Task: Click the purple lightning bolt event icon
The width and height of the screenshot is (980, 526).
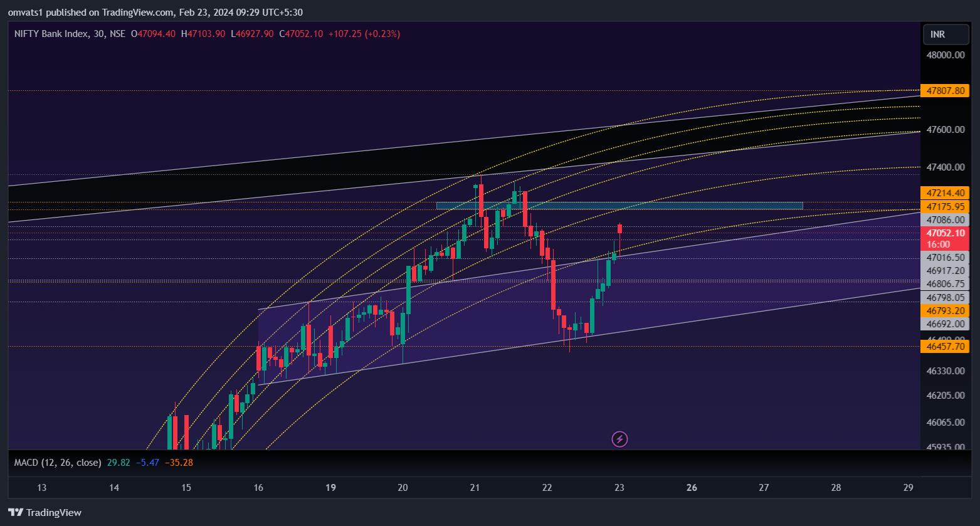Action: coord(619,439)
